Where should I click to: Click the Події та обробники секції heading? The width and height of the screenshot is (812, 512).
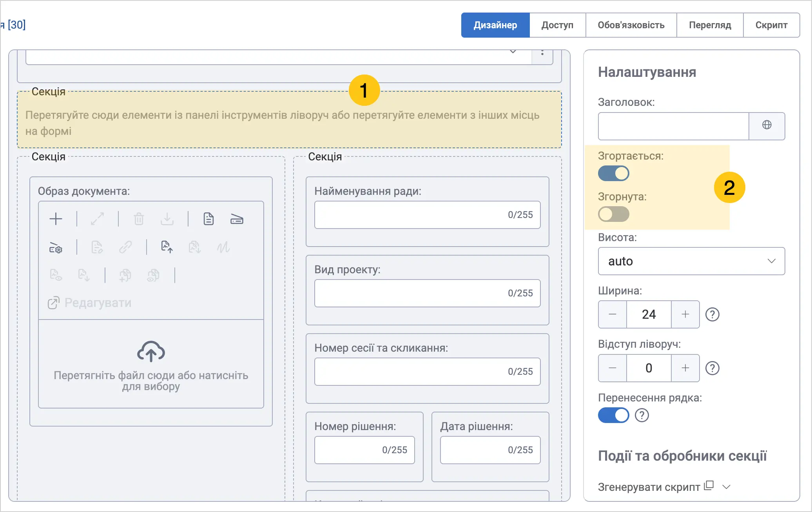pyautogui.click(x=682, y=456)
